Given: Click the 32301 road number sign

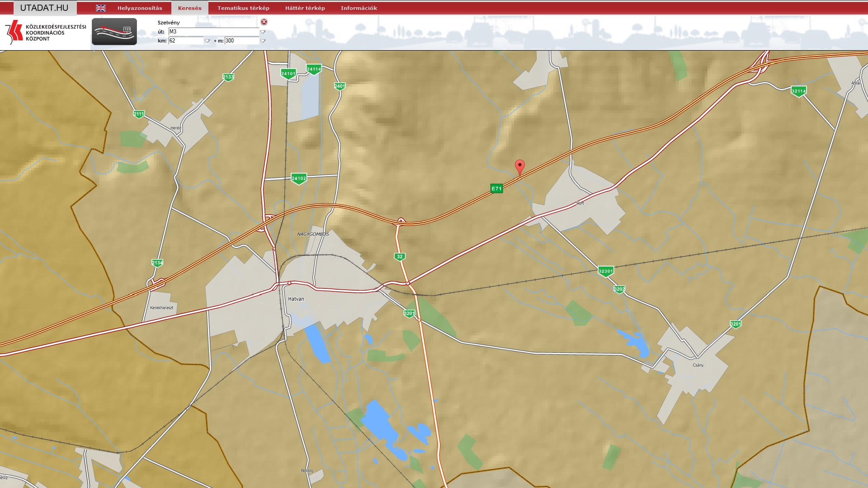Looking at the screenshot, I should (x=605, y=271).
